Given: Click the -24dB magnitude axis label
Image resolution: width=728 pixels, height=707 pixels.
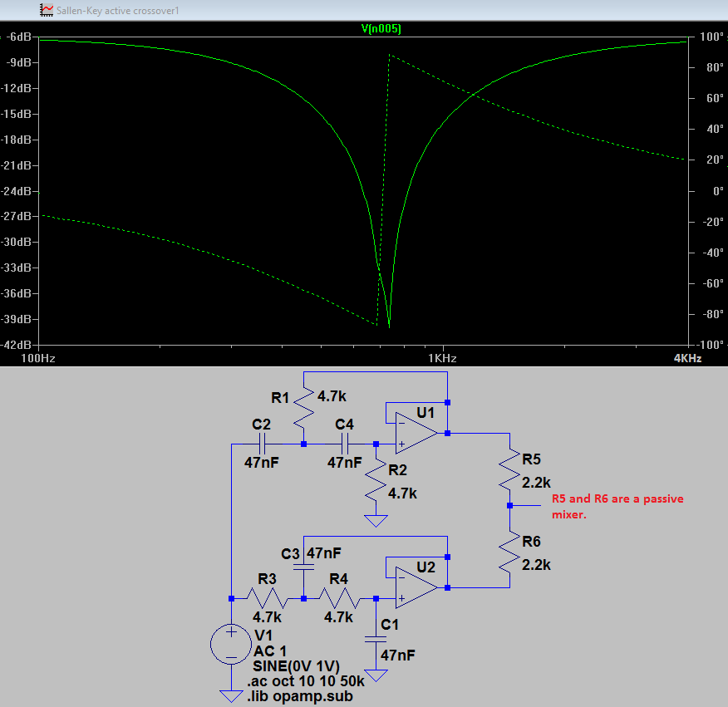Looking at the screenshot, I should click(16, 191).
